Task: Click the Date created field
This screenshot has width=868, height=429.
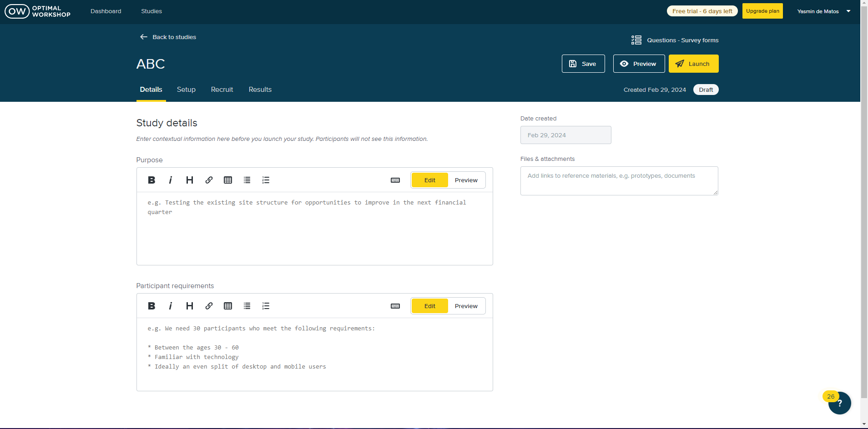Action: (566, 135)
